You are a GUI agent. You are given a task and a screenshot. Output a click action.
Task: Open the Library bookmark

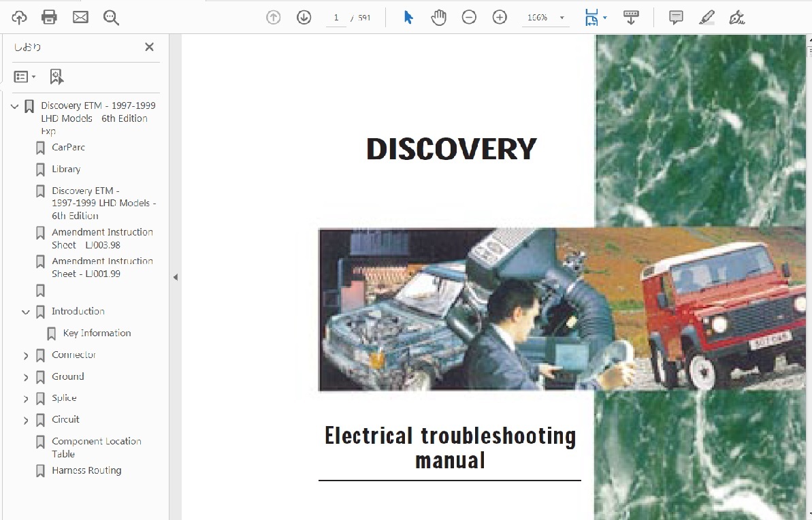pos(66,169)
